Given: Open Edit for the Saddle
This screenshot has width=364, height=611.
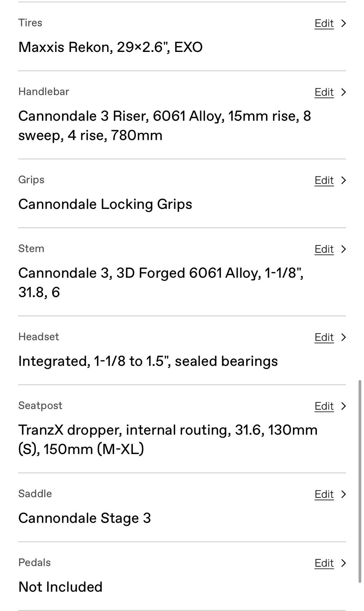Looking at the screenshot, I should (x=324, y=494).
